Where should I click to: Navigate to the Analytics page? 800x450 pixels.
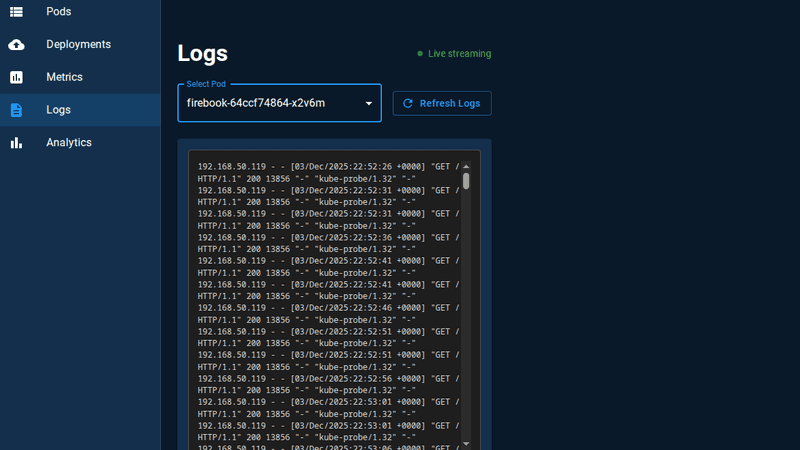(68, 143)
